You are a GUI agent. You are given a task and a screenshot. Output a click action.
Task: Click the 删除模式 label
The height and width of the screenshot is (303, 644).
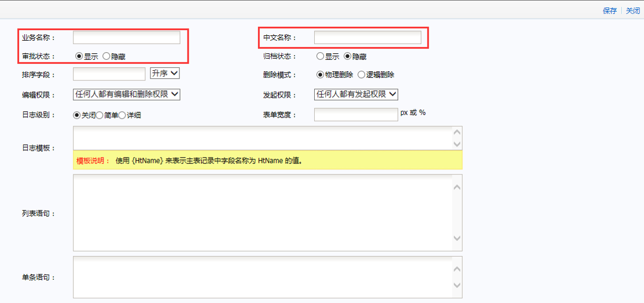(279, 75)
